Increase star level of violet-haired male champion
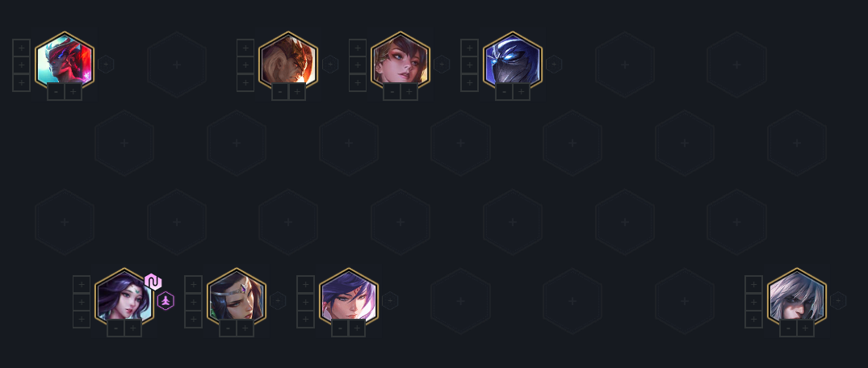 pyautogui.click(x=357, y=328)
